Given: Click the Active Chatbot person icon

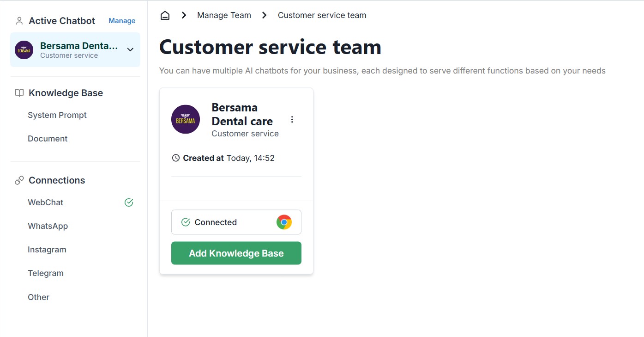Looking at the screenshot, I should [x=19, y=21].
